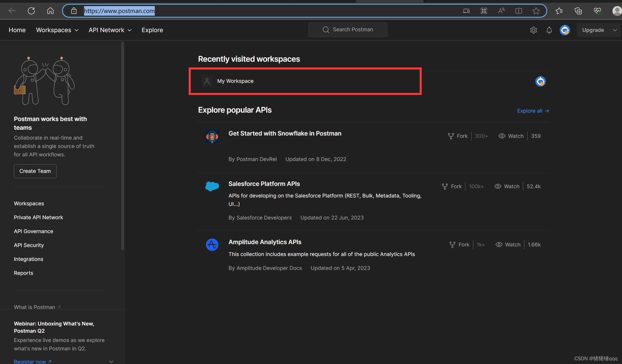Click the Salesforce cloud logo icon
This screenshot has width=622, height=364.
tap(212, 186)
